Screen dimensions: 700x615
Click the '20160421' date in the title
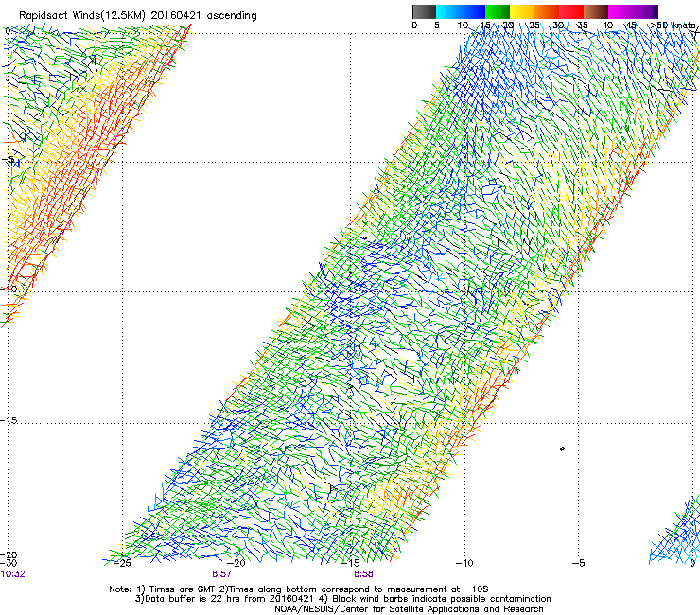pos(176,15)
